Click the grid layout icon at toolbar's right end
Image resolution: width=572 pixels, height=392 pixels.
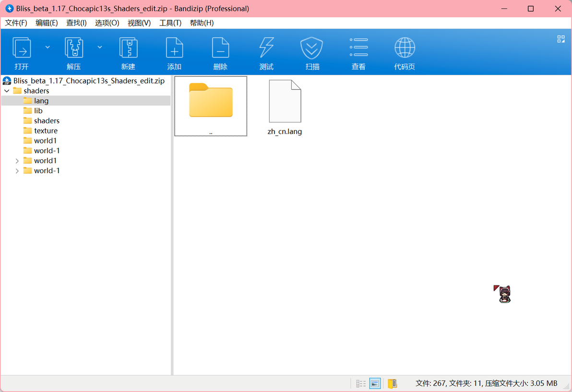(561, 39)
